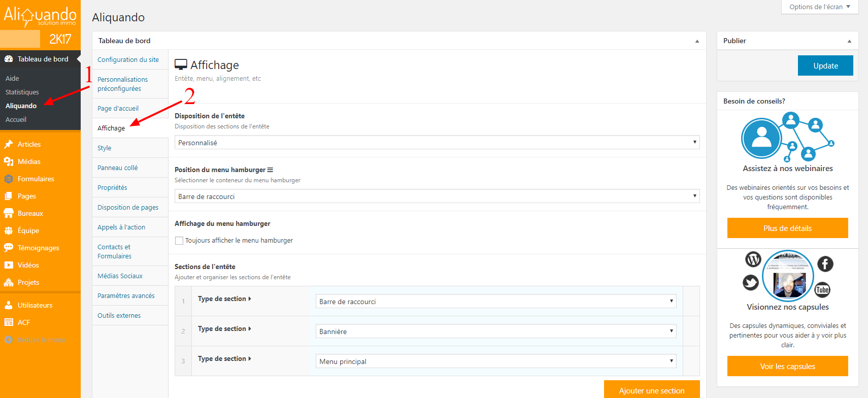Open the Aide submenu link
Viewport: 868px width, 398px height.
tap(12, 79)
